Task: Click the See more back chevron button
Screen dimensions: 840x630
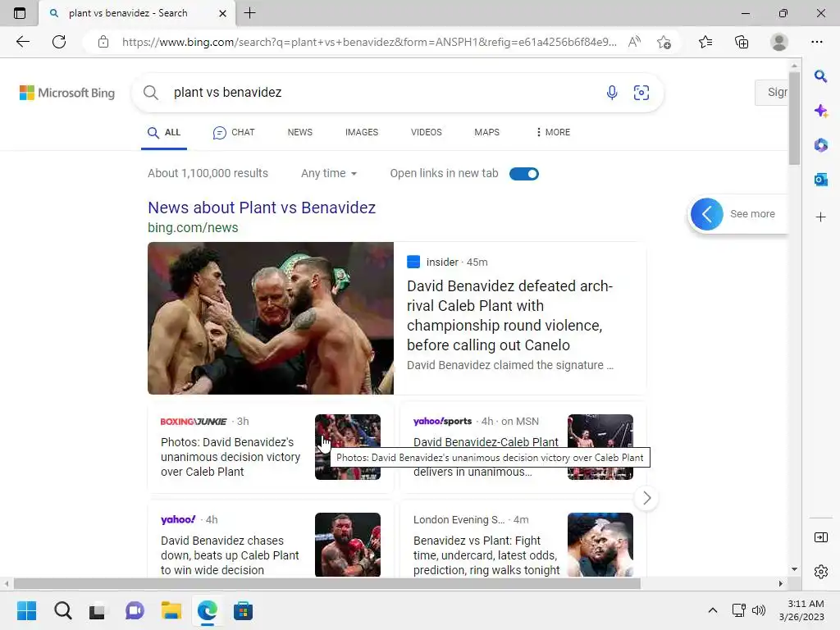Action: tap(706, 214)
